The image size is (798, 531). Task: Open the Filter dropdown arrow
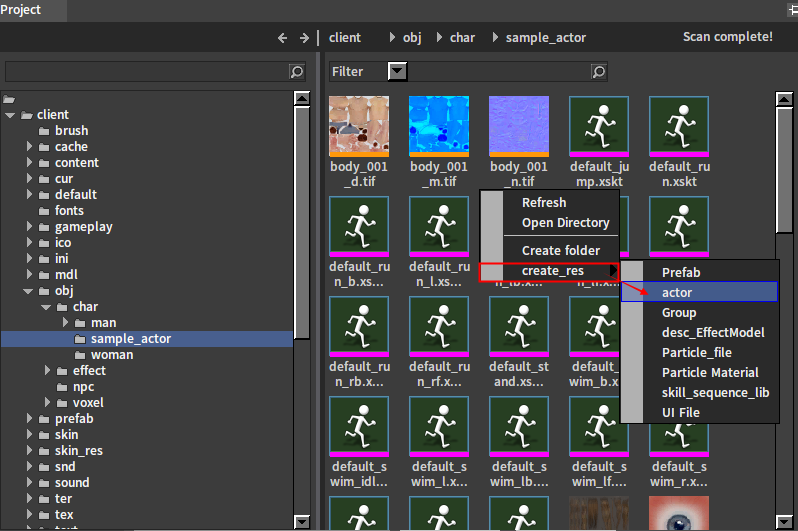397,72
